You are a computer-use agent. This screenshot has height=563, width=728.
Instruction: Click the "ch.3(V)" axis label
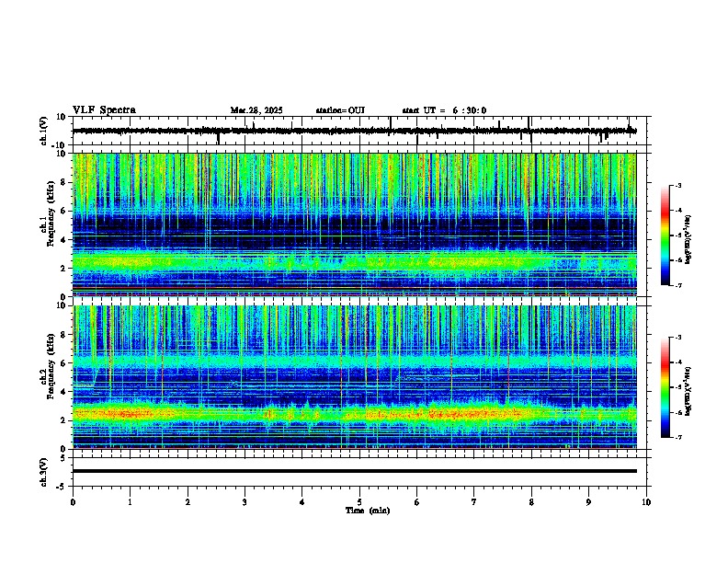coord(44,472)
